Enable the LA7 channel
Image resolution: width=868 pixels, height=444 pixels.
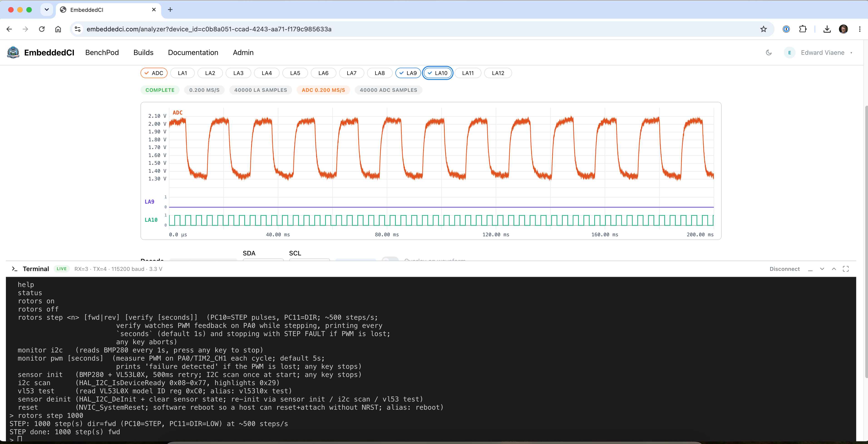pos(351,73)
